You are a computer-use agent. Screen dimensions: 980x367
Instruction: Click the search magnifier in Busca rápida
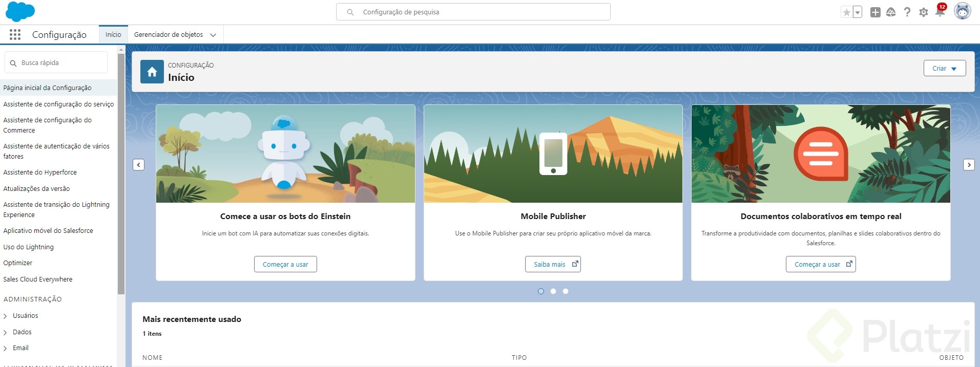[13, 63]
